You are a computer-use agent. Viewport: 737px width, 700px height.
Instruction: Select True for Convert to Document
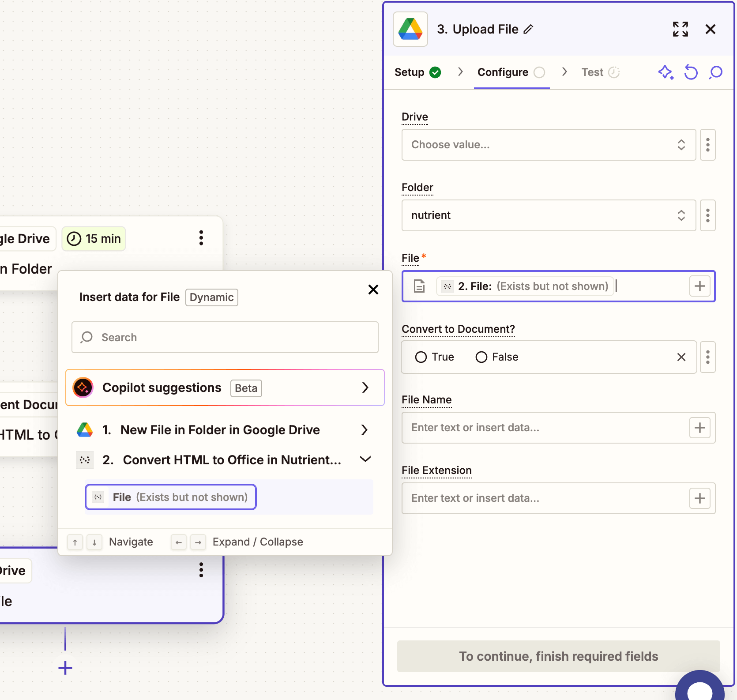point(421,357)
